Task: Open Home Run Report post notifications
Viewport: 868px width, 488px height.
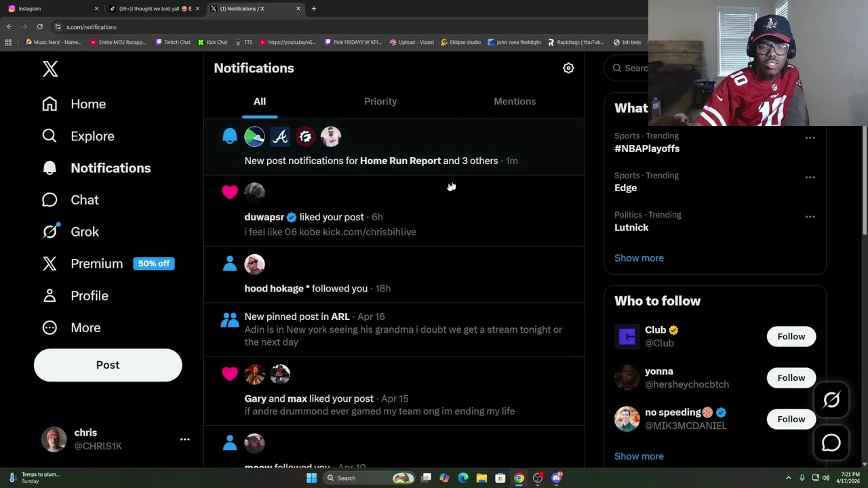Action: pos(394,148)
